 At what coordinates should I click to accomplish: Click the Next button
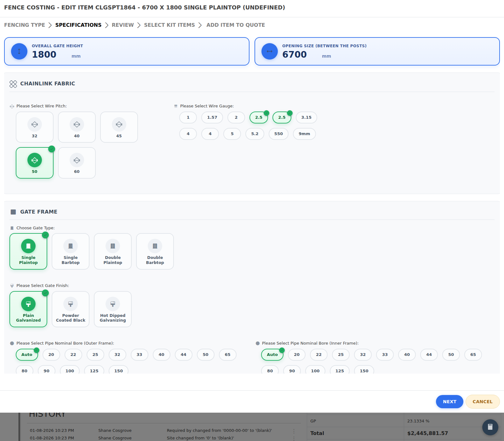tap(450, 402)
